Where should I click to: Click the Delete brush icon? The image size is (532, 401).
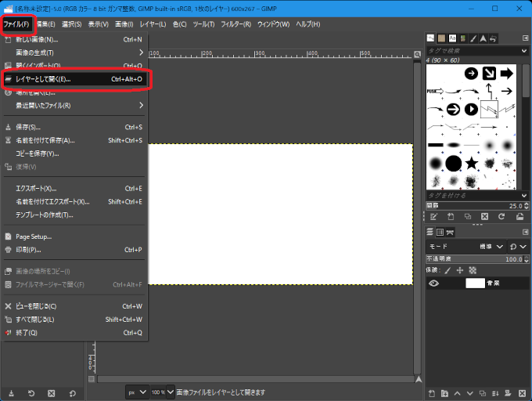pyautogui.click(x=485, y=217)
